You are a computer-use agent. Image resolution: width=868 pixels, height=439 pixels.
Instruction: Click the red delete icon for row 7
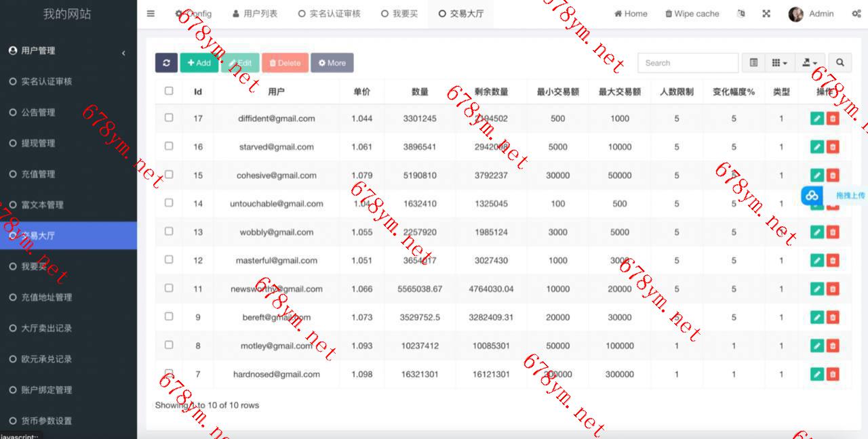tap(833, 374)
